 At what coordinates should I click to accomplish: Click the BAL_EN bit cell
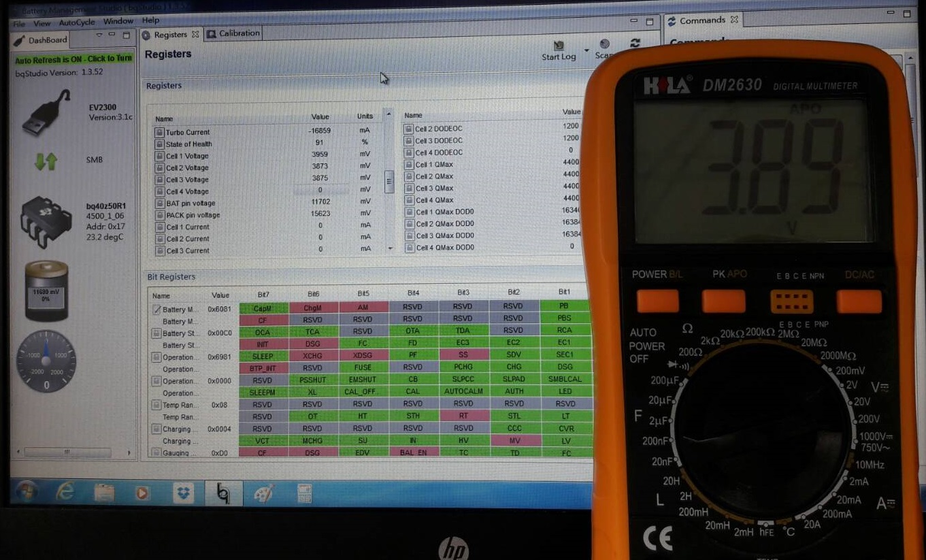pos(413,452)
